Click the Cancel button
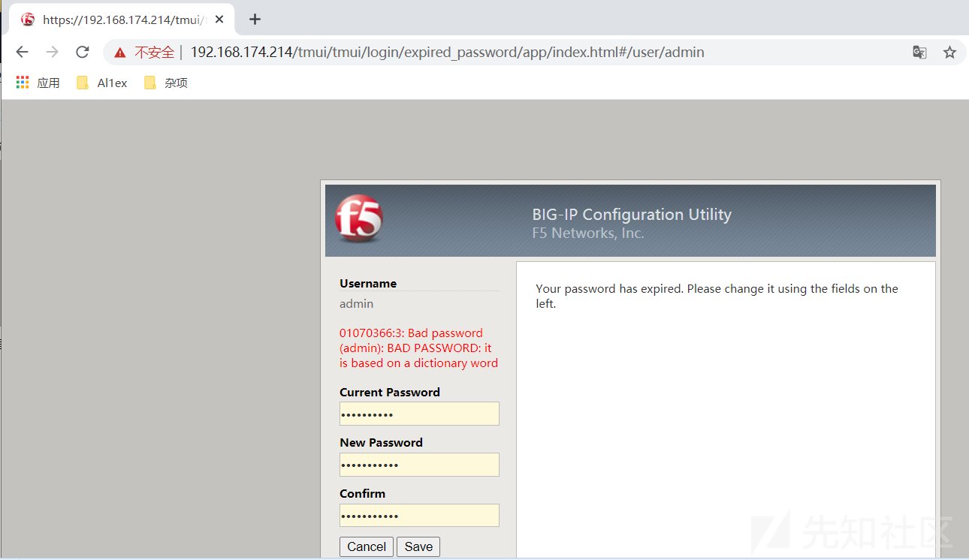The image size is (969, 560). (367, 546)
